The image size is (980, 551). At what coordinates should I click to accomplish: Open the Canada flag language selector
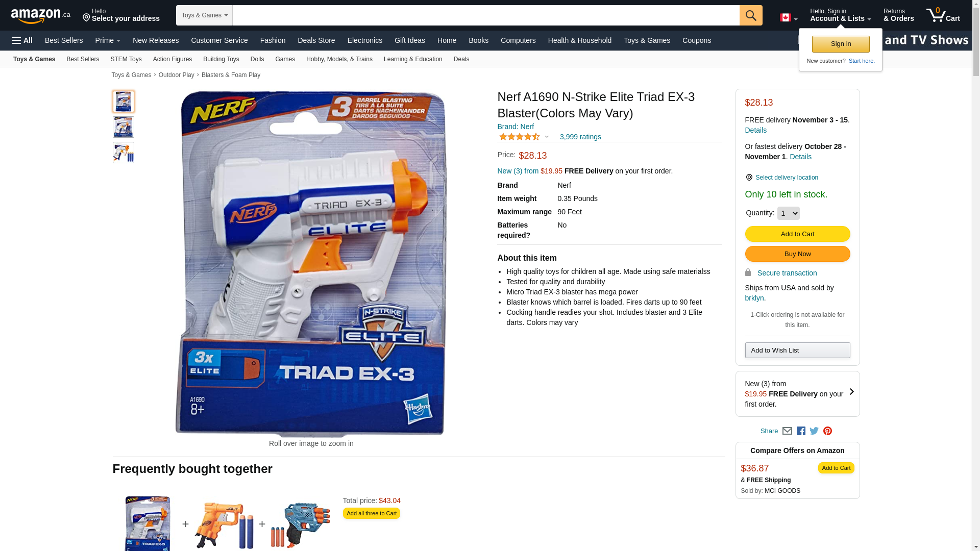point(789,18)
